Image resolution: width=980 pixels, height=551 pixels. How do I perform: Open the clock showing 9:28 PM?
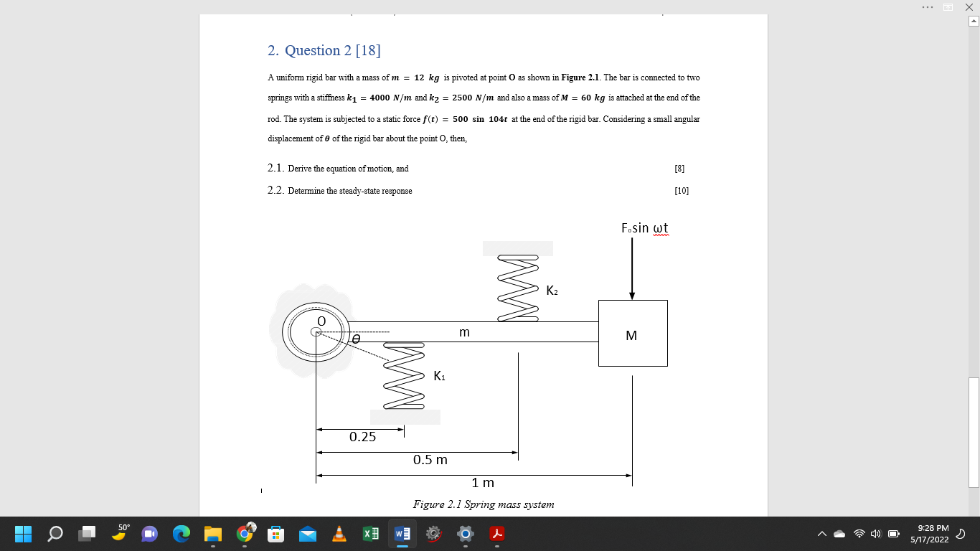click(929, 533)
